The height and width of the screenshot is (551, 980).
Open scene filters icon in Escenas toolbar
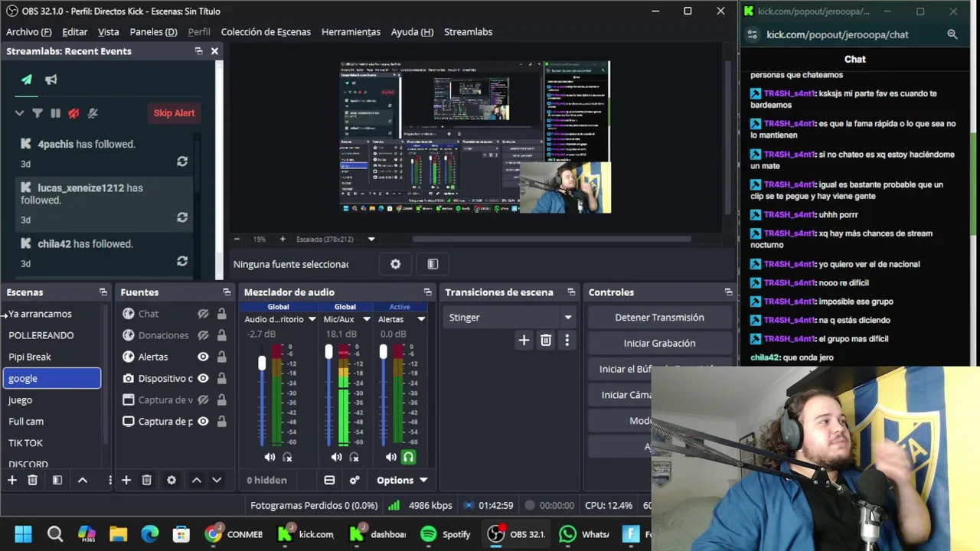[57, 480]
